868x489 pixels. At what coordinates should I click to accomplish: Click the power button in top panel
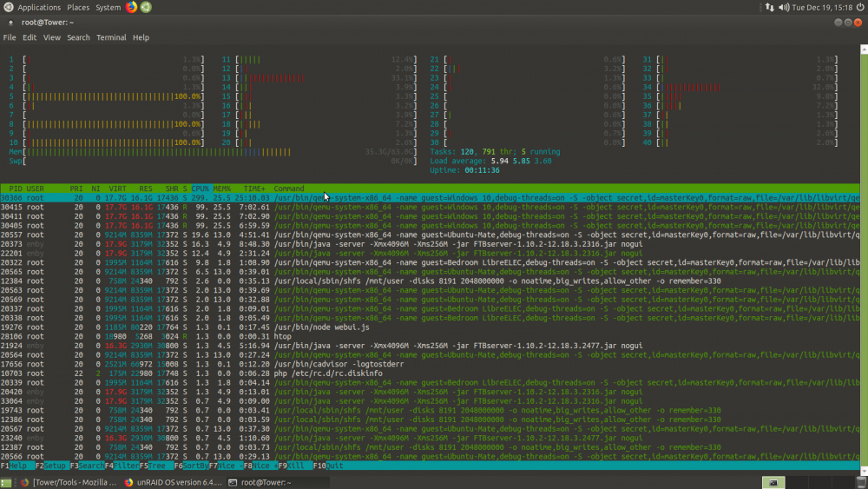tap(860, 7)
